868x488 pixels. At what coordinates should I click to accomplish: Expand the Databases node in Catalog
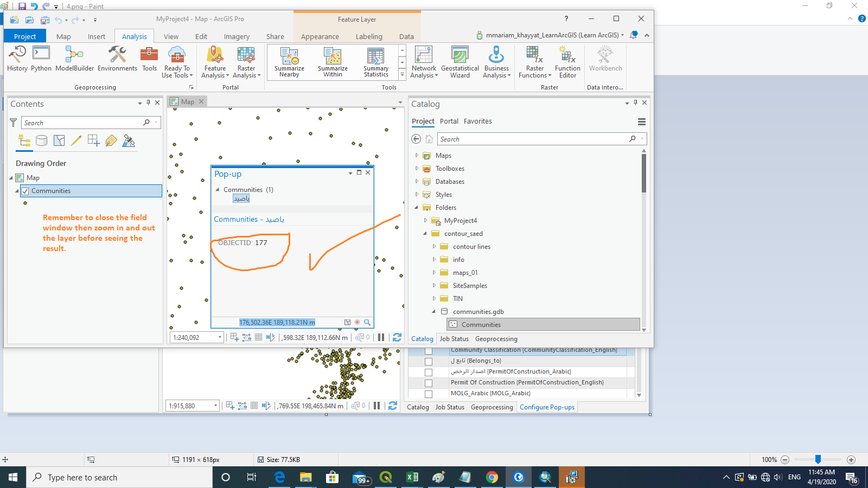pos(417,182)
